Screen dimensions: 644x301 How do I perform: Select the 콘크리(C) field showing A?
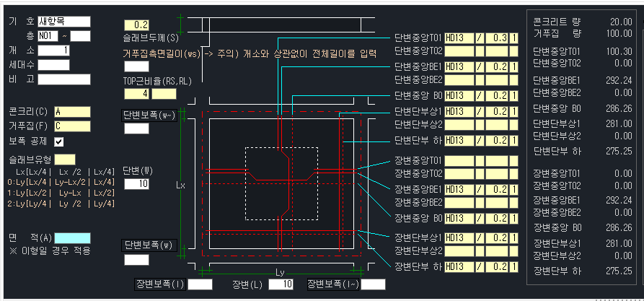(72, 112)
